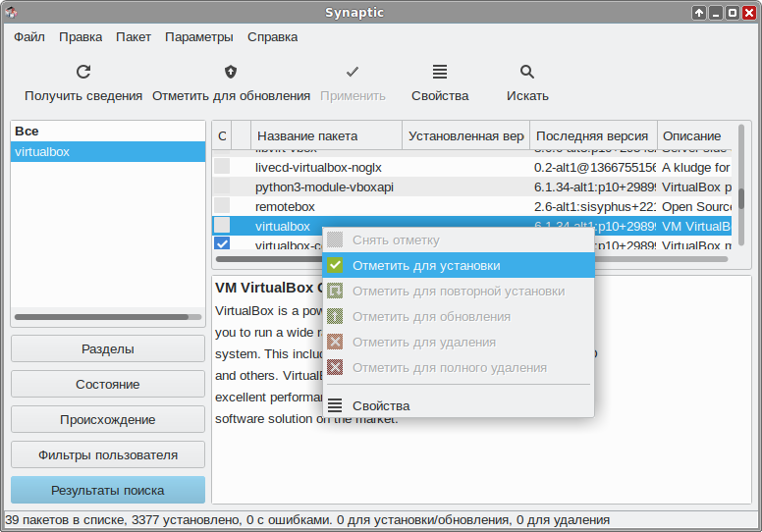Viewport: 762px width, 532px height.
Task: Click the Состояние filter button
Action: point(108,384)
